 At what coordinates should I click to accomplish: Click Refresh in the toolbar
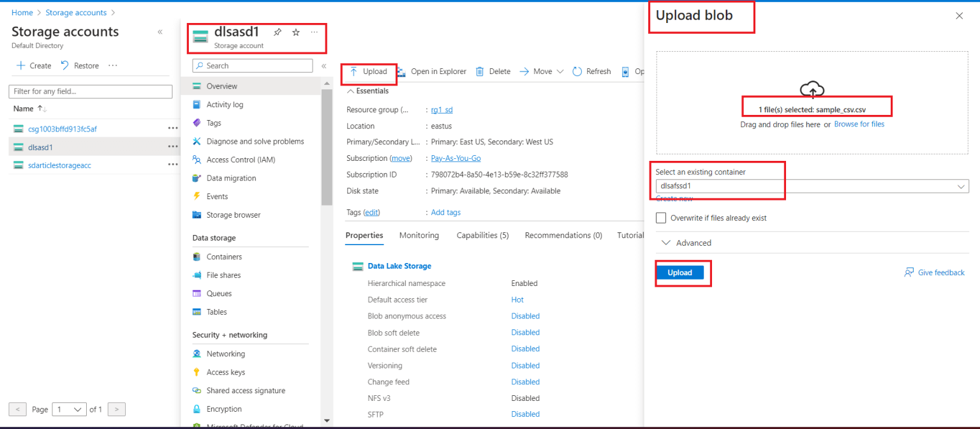coord(591,71)
